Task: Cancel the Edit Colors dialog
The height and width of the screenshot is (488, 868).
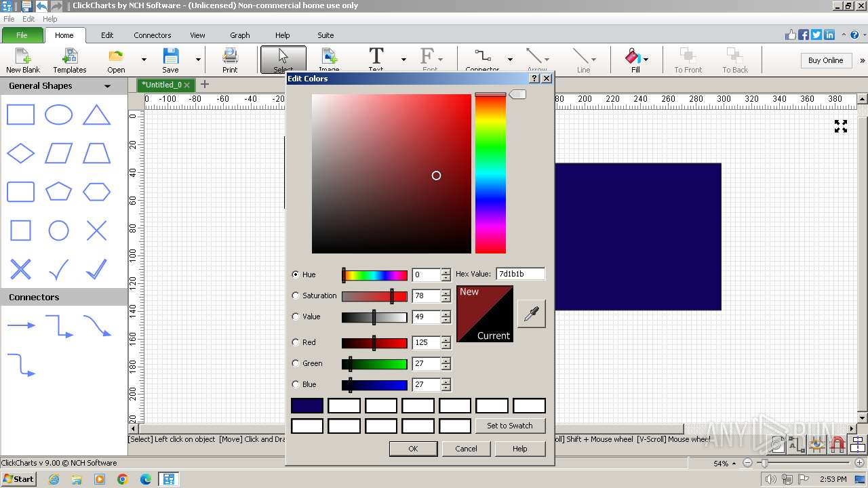Action: pos(466,449)
